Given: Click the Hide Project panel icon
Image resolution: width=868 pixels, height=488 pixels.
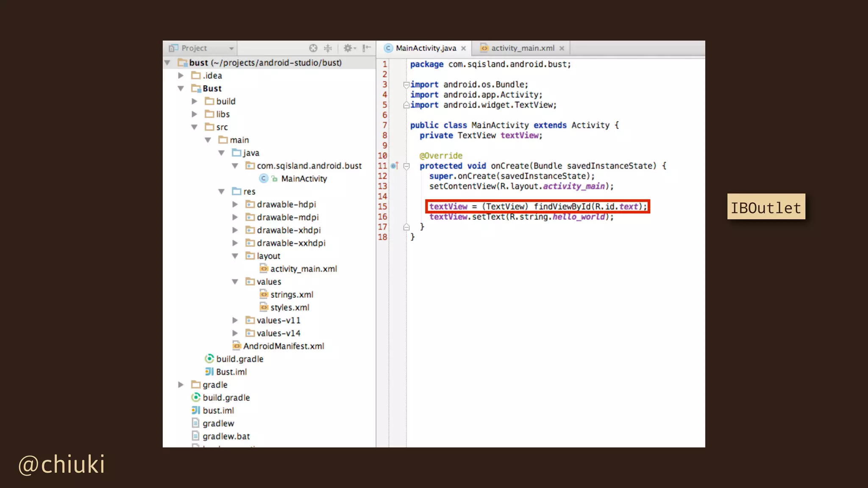Looking at the screenshot, I should click(367, 48).
